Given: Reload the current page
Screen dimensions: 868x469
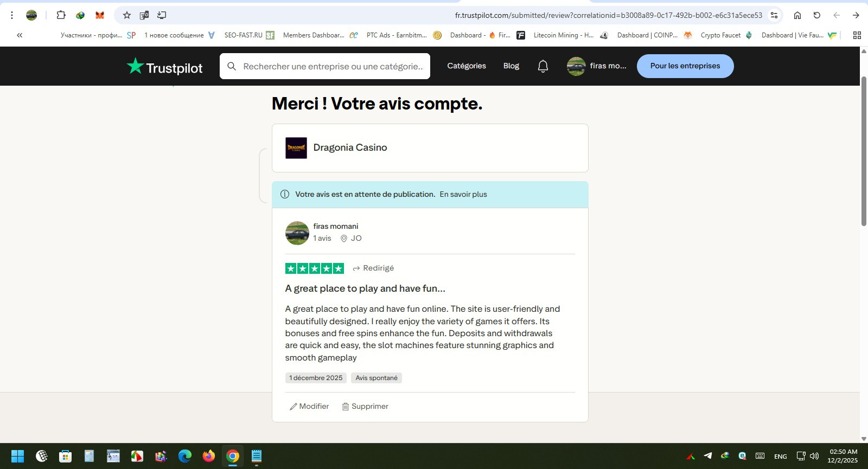Looking at the screenshot, I should [x=817, y=15].
